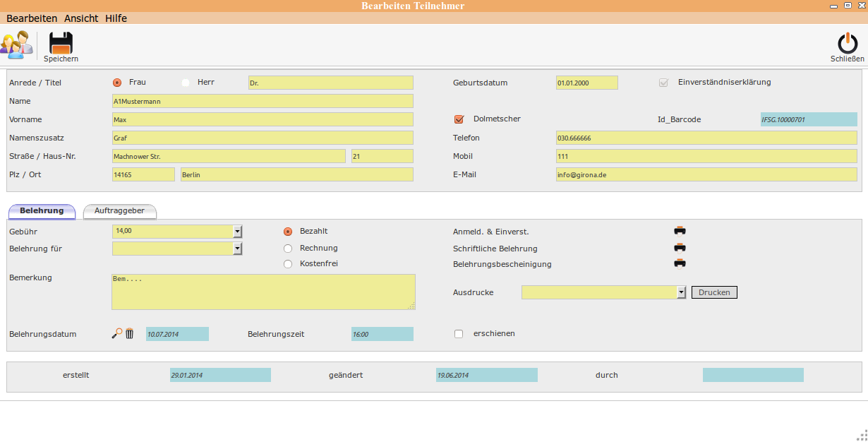Open the Bearbeiten menu
The width and height of the screenshot is (868, 442).
(x=32, y=18)
